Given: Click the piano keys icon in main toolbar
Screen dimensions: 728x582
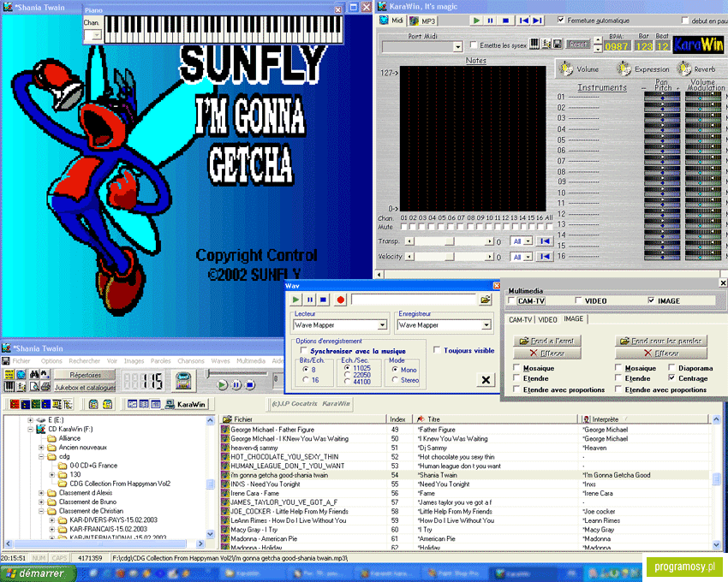Looking at the screenshot, I should [9, 386].
